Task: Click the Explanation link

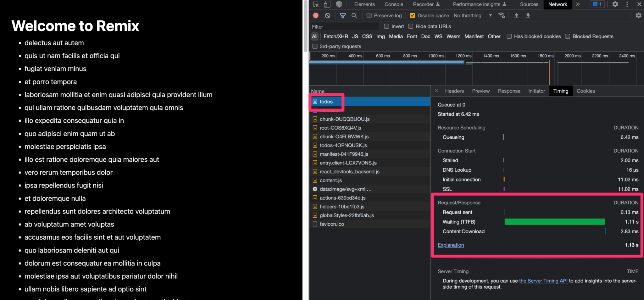Action: pos(451,245)
